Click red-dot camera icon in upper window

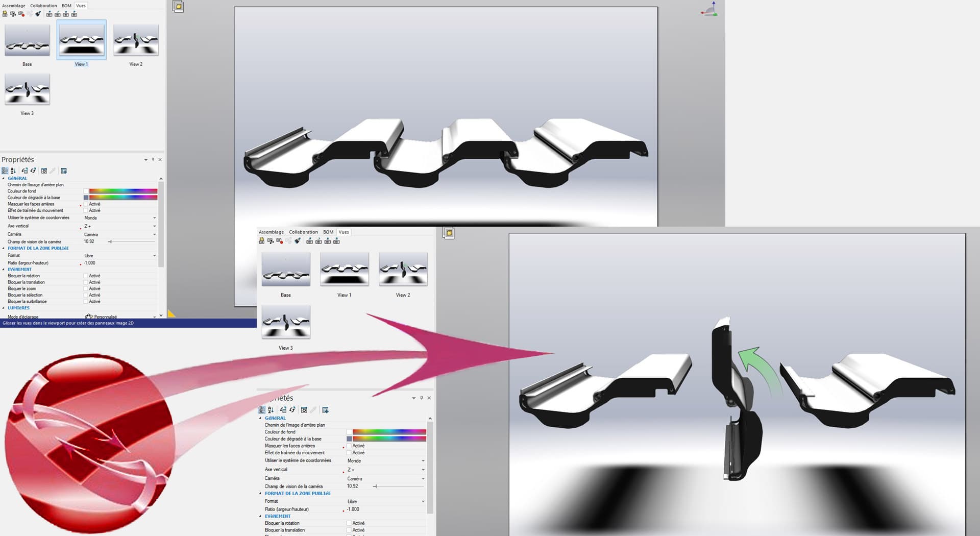[21, 14]
